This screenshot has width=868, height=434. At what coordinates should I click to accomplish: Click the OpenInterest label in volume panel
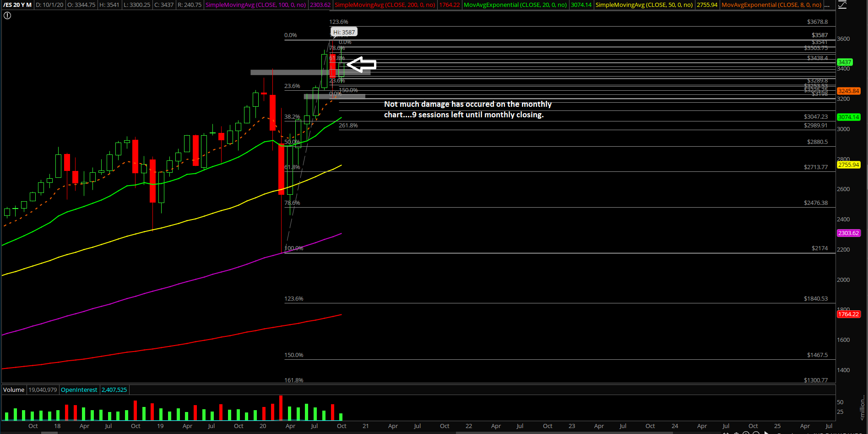tap(79, 390)
